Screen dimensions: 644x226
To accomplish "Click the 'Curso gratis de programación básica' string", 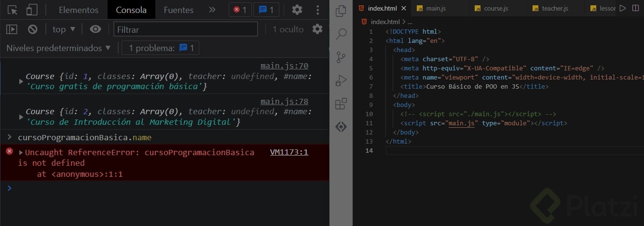I will [x=114, y=87].
